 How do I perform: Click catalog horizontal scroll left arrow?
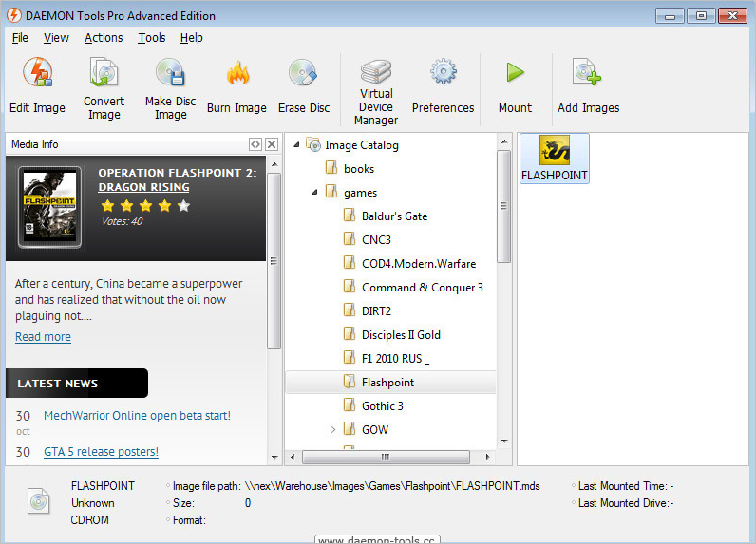(293, 457)
